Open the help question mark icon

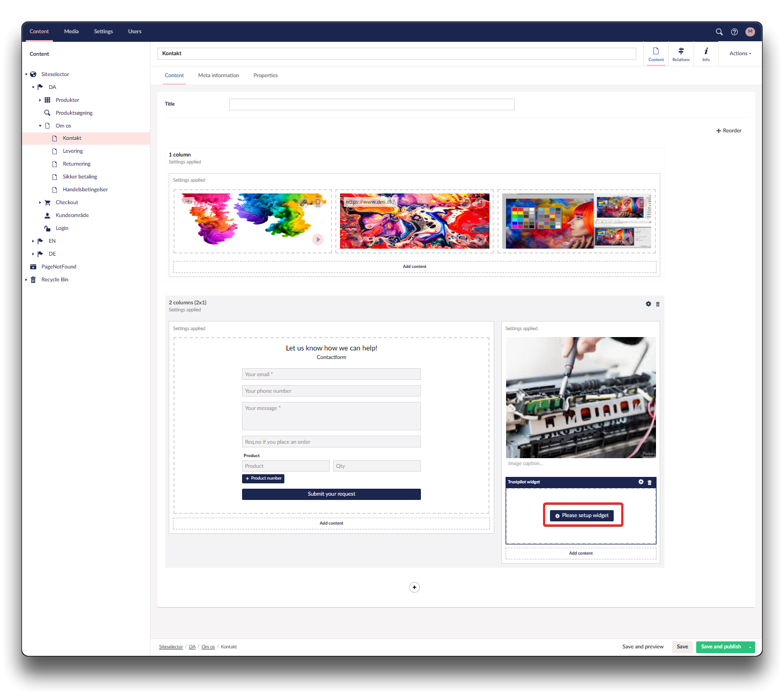click(x=734, y=32)
